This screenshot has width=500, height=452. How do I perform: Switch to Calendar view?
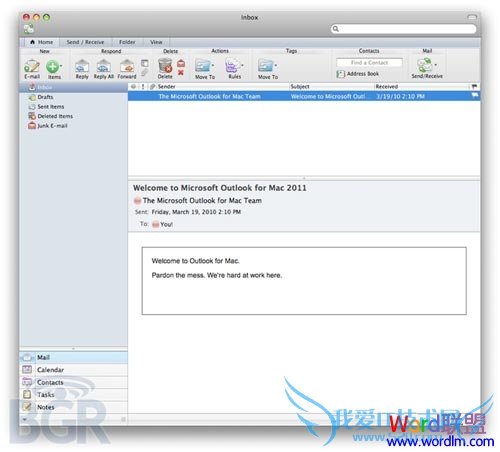pyautogui.click(x=73, y=370)
